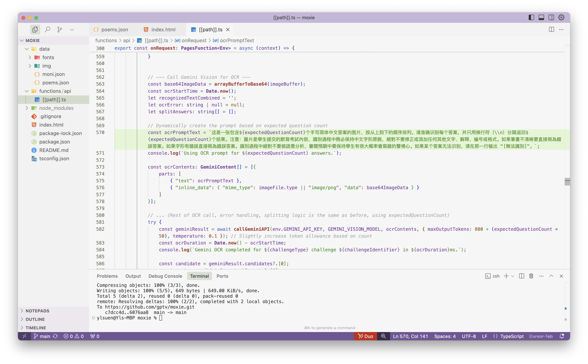Kill the terminal using the trash icon
Screen dimensions: 588x364
pyautogui.click(x=531, y=276)
